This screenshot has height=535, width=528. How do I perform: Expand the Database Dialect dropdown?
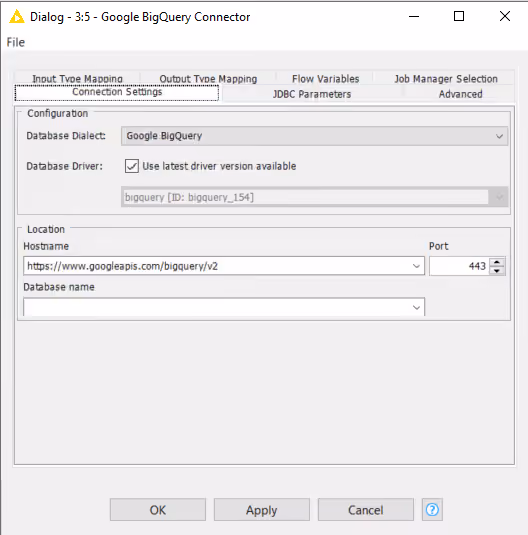pos(499,136)
